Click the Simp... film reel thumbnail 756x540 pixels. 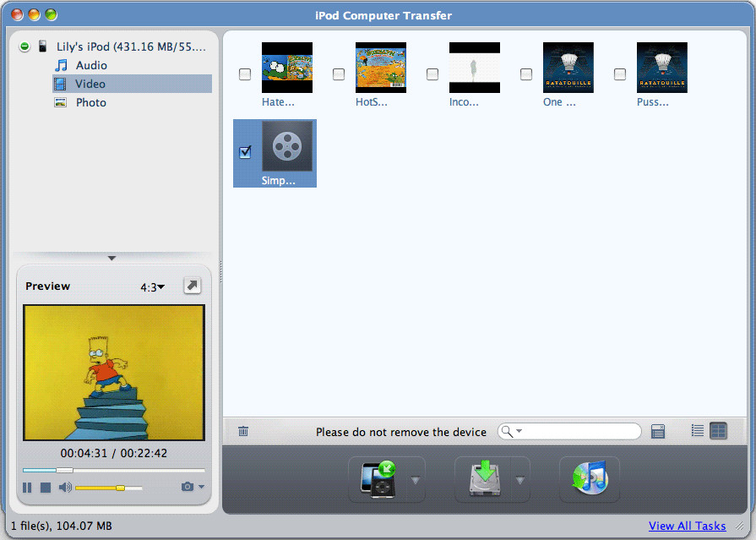tap(287, 145)
